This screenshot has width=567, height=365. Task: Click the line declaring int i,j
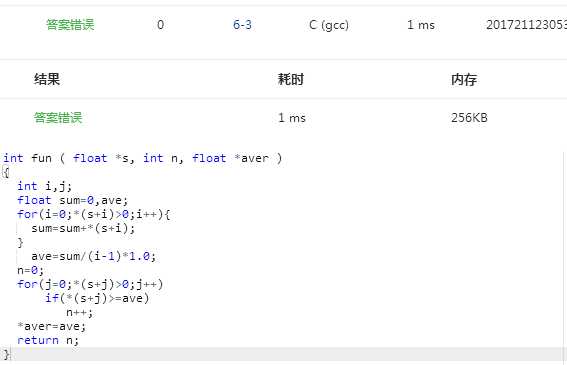point(44,186)
